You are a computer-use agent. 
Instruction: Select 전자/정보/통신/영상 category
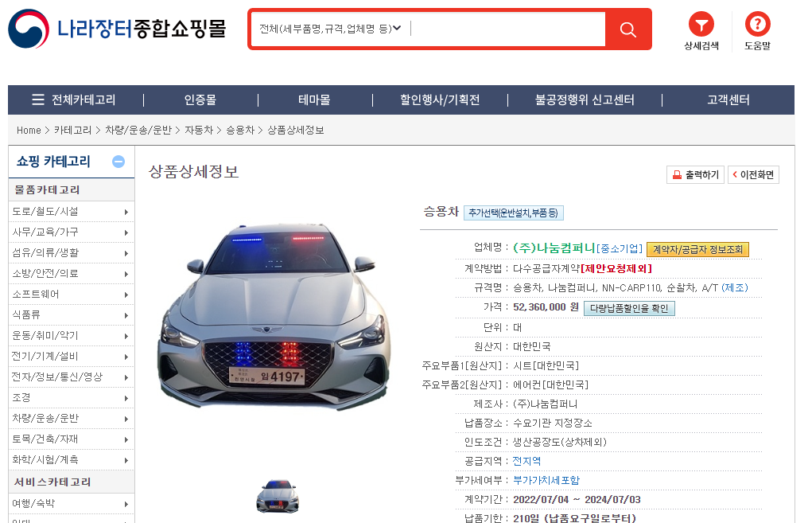[x=57, y=377]
